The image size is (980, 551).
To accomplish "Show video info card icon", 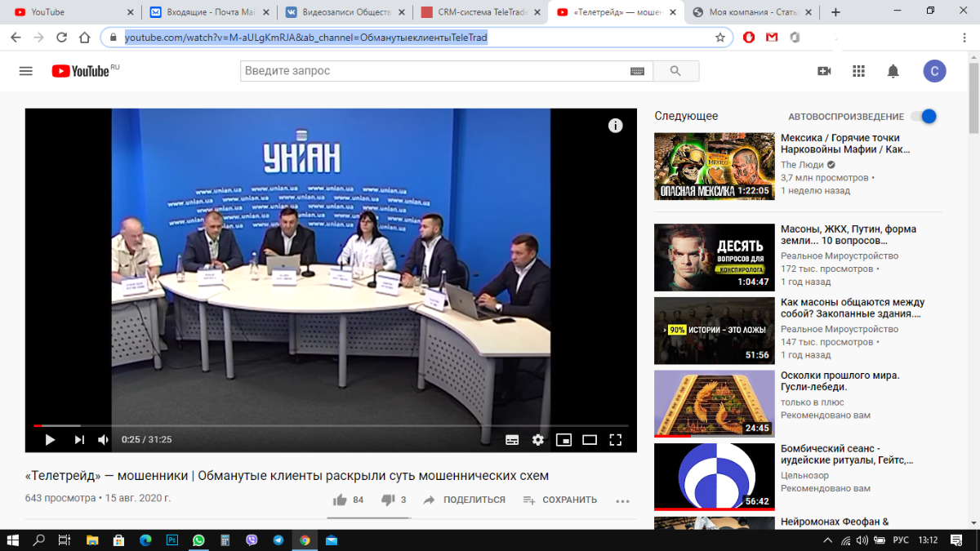I will (x=616, y=125).
